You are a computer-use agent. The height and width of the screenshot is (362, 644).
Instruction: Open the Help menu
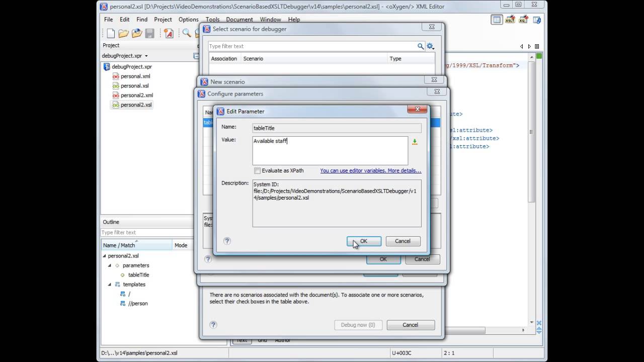tap(294, 20)
